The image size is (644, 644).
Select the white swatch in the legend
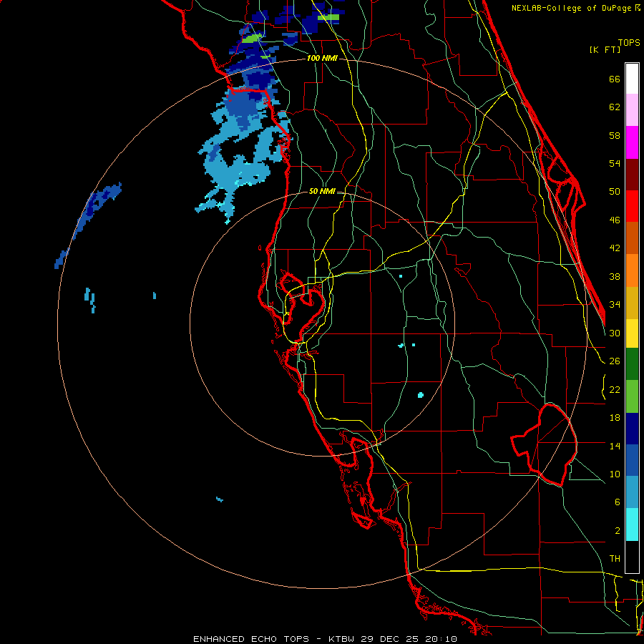632,79
